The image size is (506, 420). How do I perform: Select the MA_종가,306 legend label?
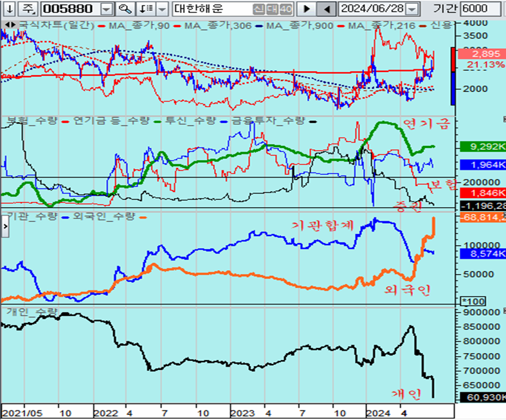217,26
